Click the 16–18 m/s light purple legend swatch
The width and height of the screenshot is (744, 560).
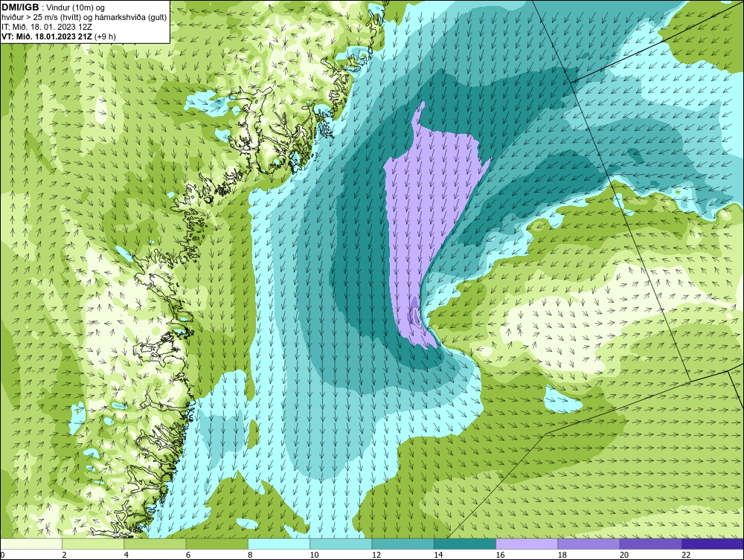(527, 544)
